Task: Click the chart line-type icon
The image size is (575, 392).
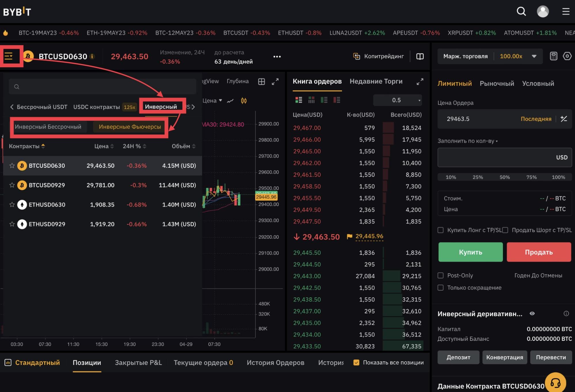Action: coord(230,101)
